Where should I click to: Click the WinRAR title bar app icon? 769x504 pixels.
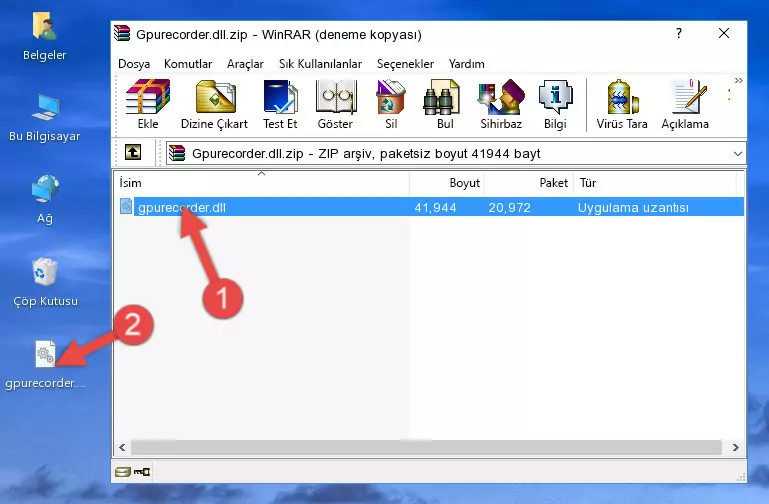point(122,33)
